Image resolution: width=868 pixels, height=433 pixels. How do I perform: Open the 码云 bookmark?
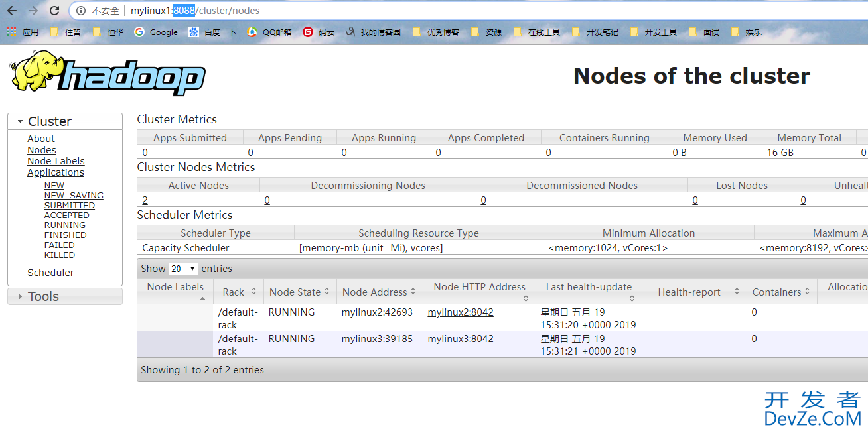319,32
